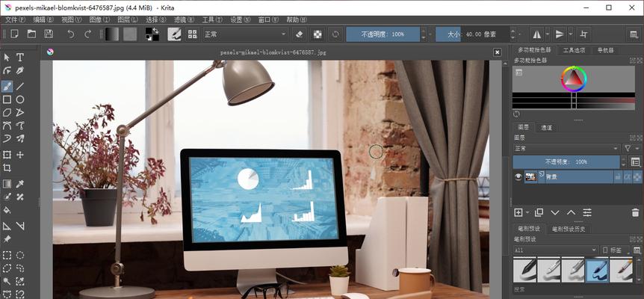Undo the last action
Viewport: 644px width, 299px height.
71,34
